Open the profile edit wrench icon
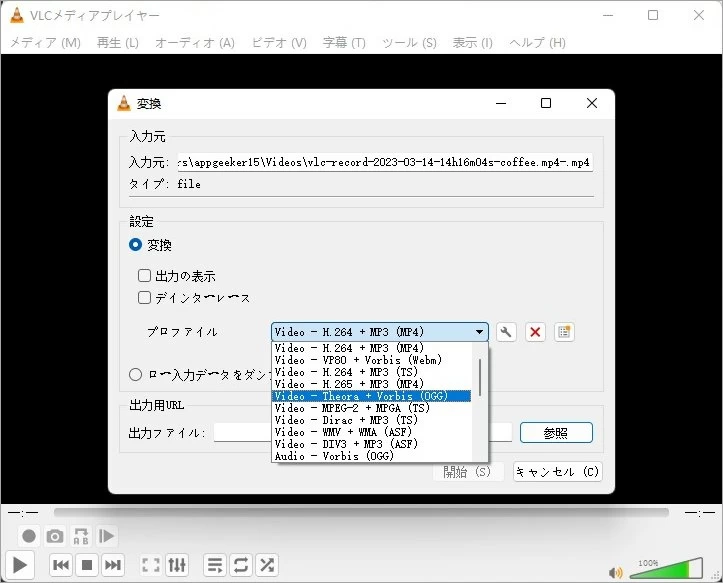Screen dimensions: 723x583 point(506,332)
